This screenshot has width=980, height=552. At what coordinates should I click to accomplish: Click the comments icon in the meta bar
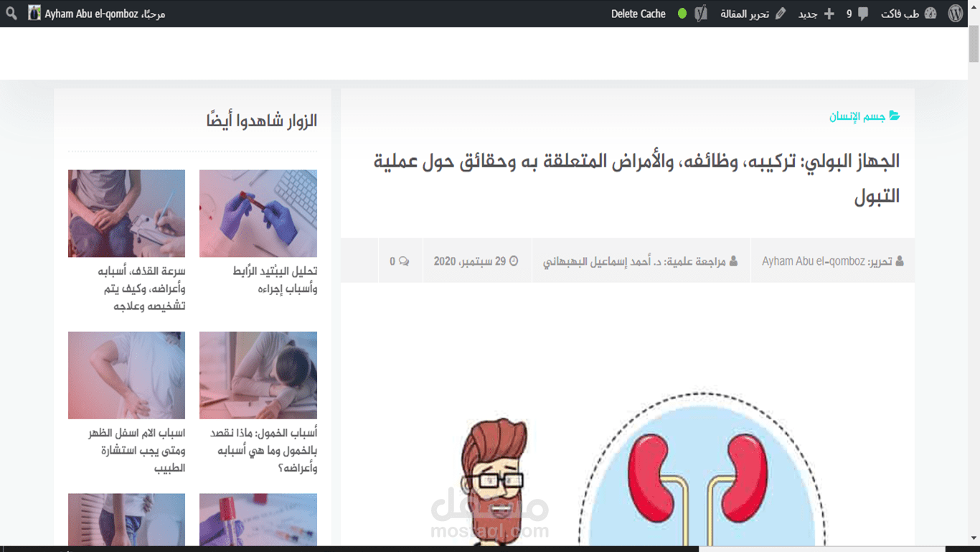[x=404, y=261]
